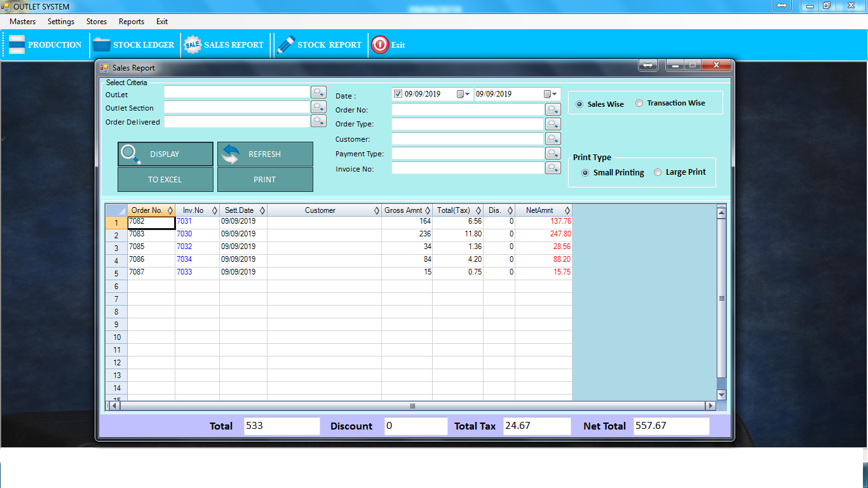This screenshot has height=488, width=868.
Task: Select the net amount 247.80 cell
Action: tap(544, 234)
